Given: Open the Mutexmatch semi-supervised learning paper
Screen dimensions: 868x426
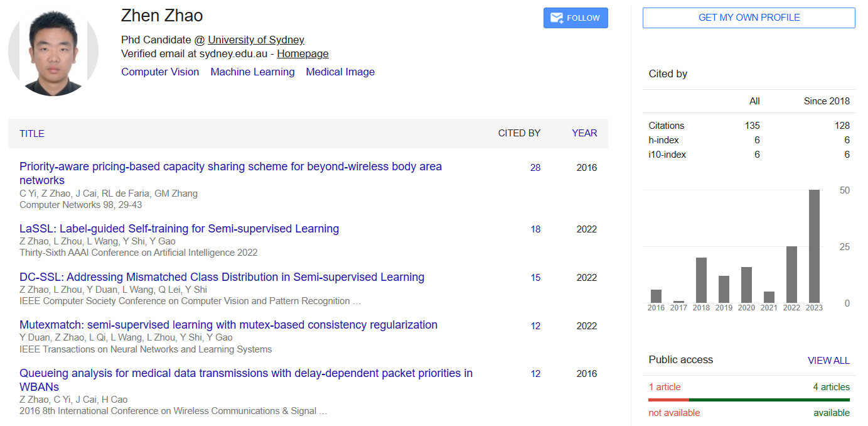Looking at the screenshot, I should (x=228, y=325).
